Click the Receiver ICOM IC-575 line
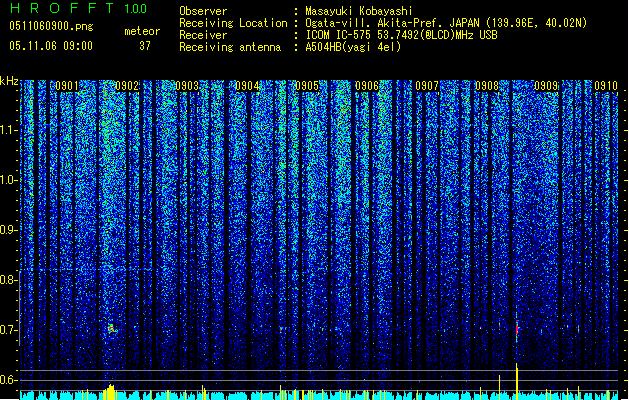Viewport: 629px width, 400px height. point(401,35)
